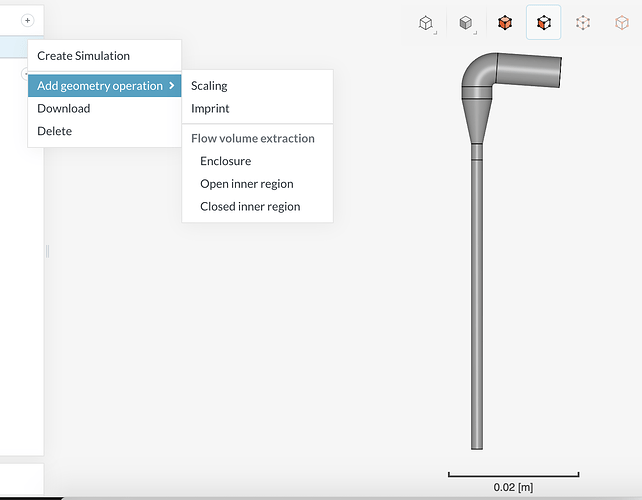Viewport: 642px width, 500px height.
Task: Choose Delete from the context menu
Action: (x=104, y=131)
